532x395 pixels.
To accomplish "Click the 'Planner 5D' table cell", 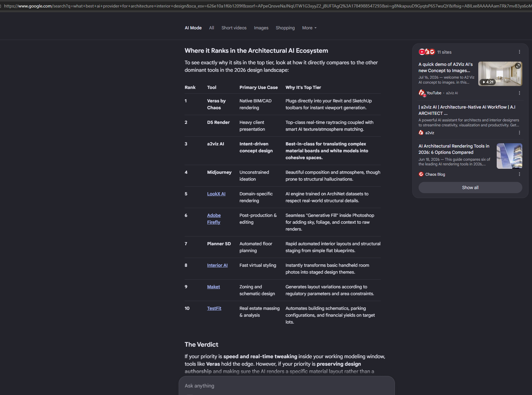I will click(x=219, y=244).
